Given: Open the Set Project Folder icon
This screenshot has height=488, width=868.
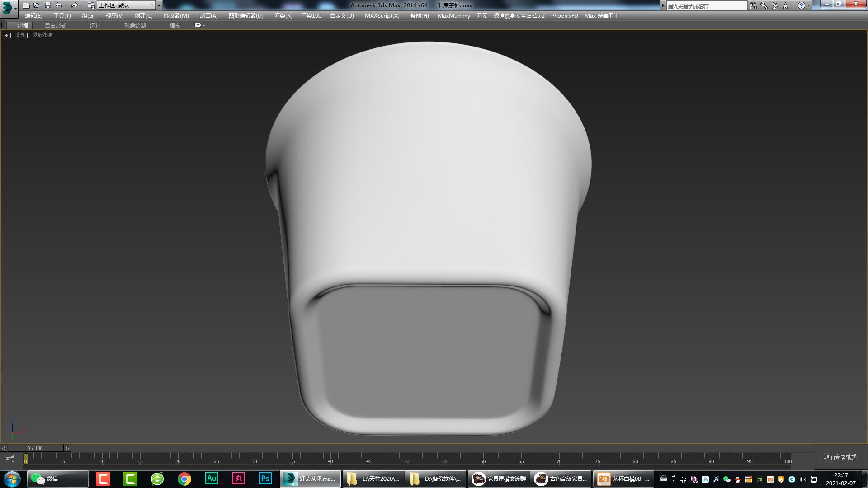Looking at the screenshot, I should [x=91, y=5].
